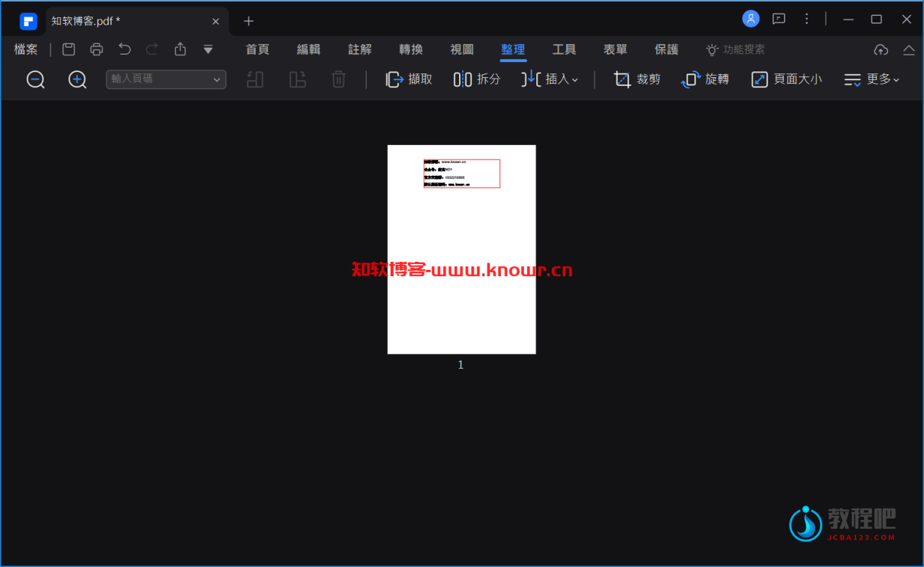
Task: Zoom out thumbnails with minus magnifier
Action: click(35, 79)
